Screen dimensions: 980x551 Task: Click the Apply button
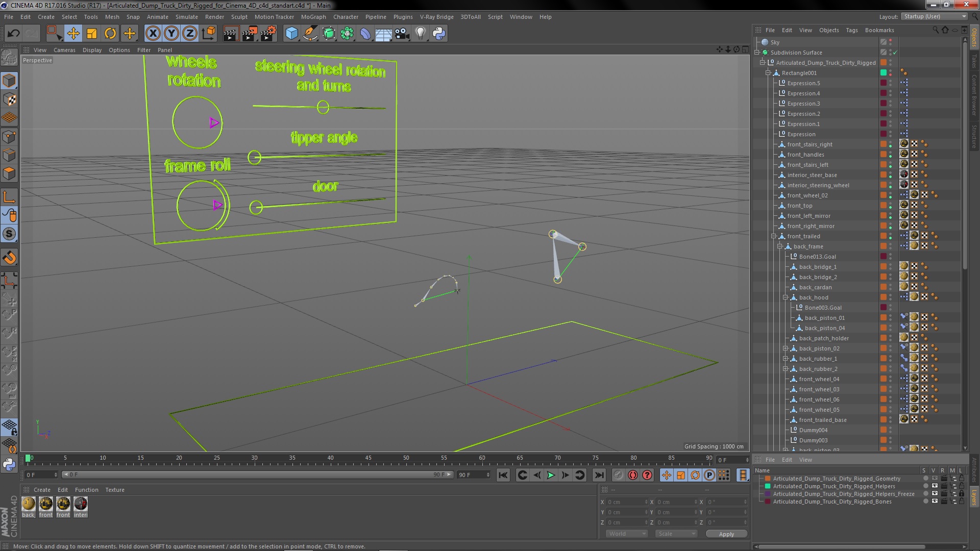[726, 534]
